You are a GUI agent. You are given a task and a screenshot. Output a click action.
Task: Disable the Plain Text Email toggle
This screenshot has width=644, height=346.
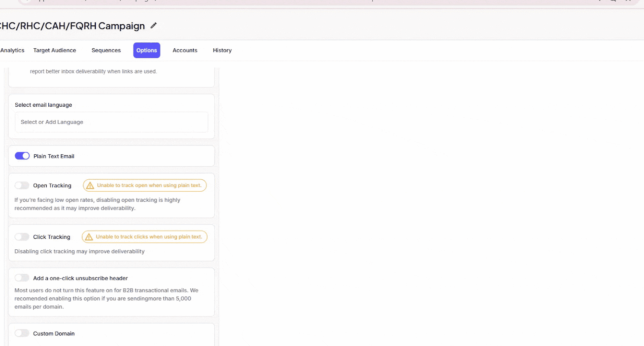pos(22,156)
